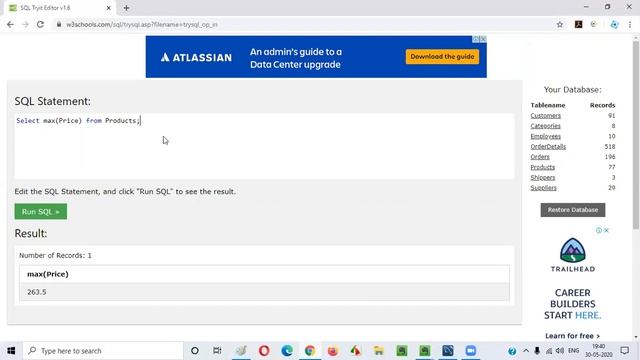Open Opera from the taskbar
The height and width of the screenshot is (360, 640).
pos(264,351)
